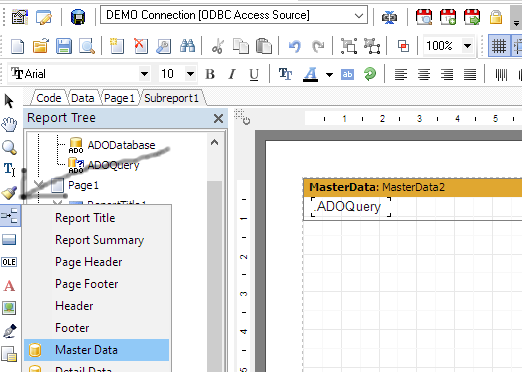Switch to the Subreport1 tab
Image resolution: width=522 pixels, height=372 pixels.
click(x=171, y=98)
